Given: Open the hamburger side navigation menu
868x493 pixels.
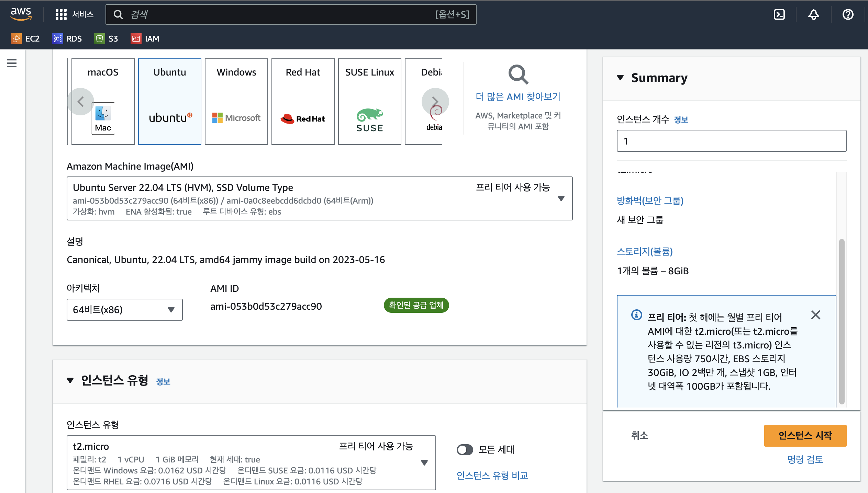Looking at the screenshot, I should click(12, 63).
